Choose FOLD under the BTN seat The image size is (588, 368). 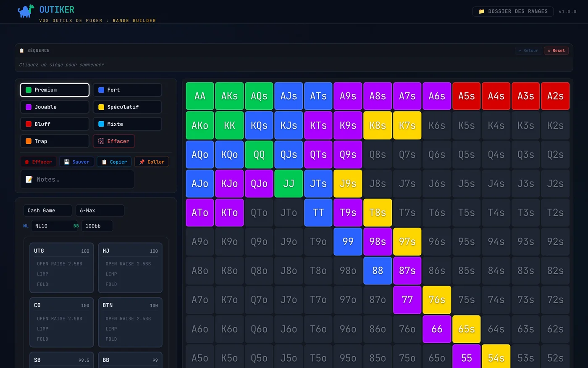coord(111,339)
